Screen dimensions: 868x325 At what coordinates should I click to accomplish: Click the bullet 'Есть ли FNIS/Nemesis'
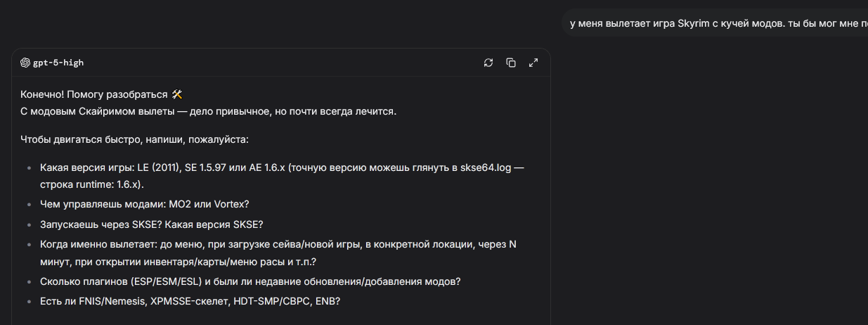(x=190, y=301)
